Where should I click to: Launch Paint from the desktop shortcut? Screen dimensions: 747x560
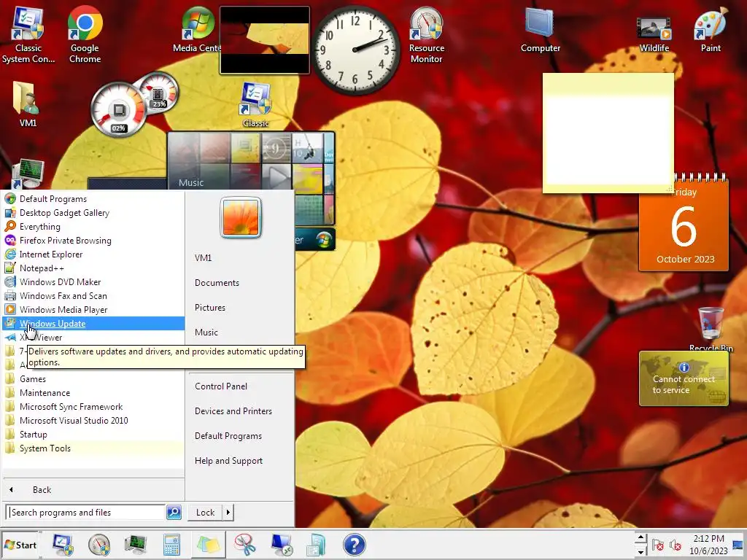pyautogui.click(x=711, y=29)
